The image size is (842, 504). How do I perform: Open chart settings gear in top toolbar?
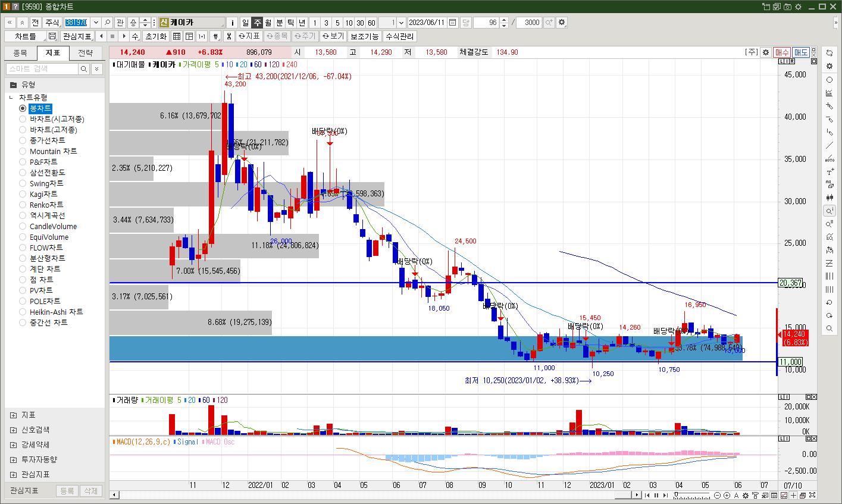(562, 23)
